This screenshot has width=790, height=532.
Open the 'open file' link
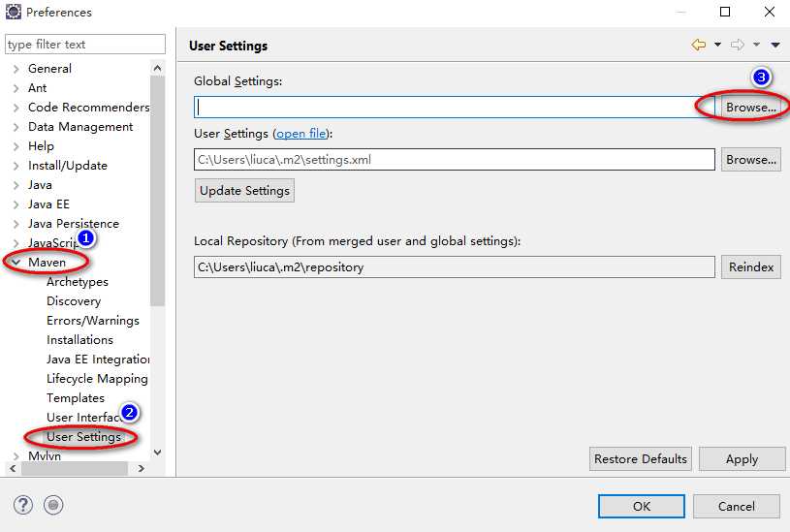point(301,134)
